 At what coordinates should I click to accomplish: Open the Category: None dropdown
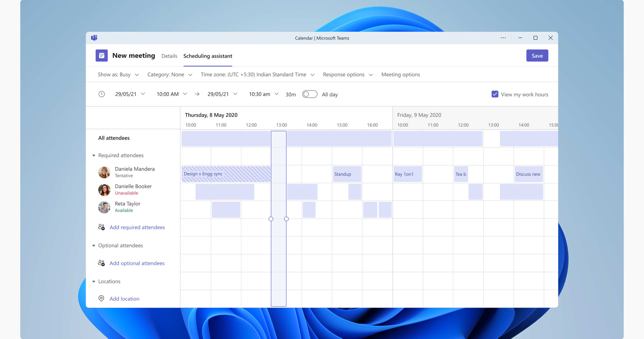[x=170, y=74]
